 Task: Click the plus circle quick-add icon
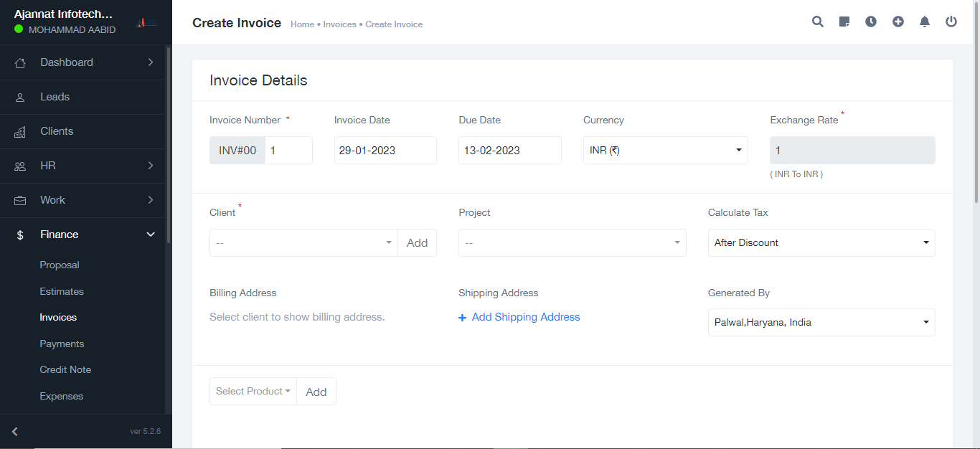click(x=898, y=22)
